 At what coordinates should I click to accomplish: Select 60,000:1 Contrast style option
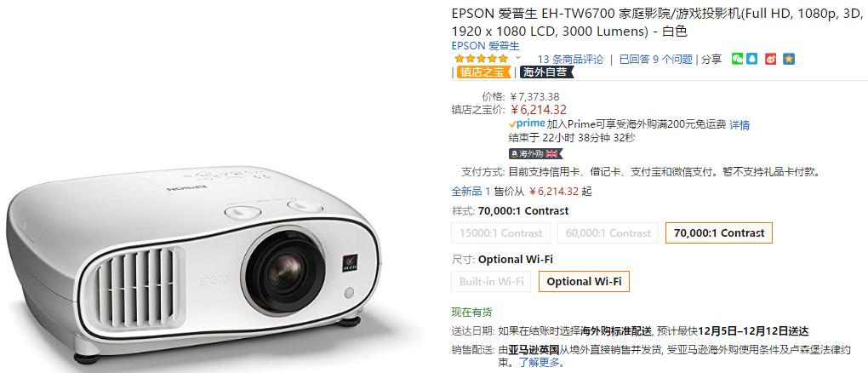pyautogui.click(x=608, y=233)
